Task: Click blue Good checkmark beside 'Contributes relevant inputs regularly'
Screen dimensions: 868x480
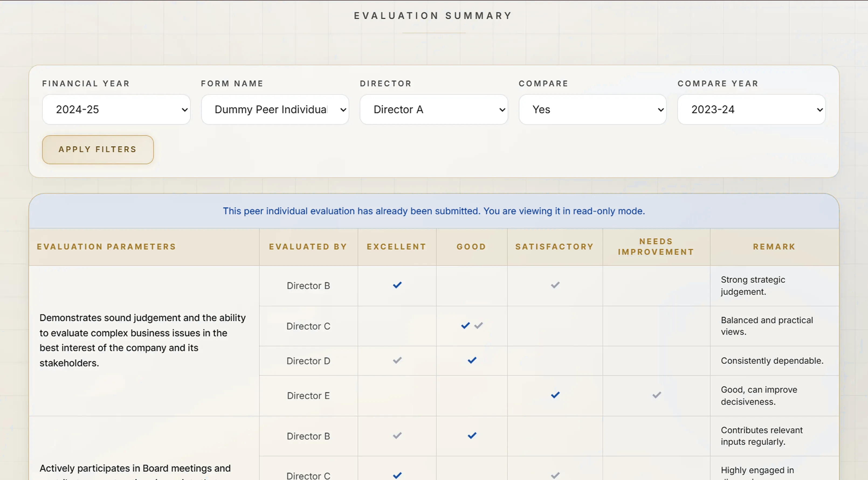Action: [472, 436]
